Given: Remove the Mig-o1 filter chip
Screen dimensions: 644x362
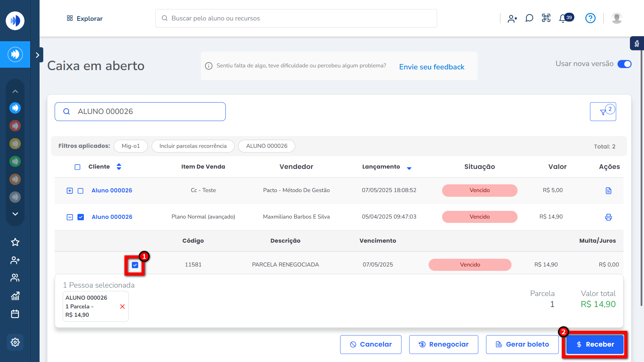Looking at the screenshot, I should (131, 146).
